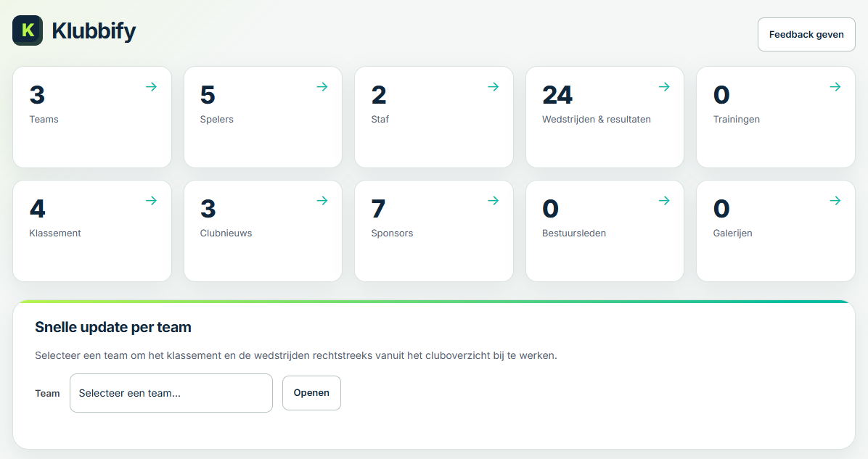Click the arrow on Wedstrijden & resultaten card
The width and height of the screenshot is (868, 459).
click(664, 87)
